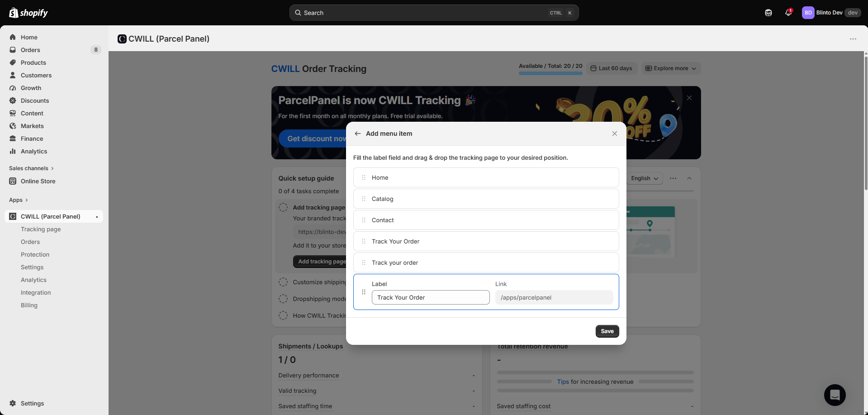Click the Get discount now button
Screen dimensions: 868x415
point(313,138)
